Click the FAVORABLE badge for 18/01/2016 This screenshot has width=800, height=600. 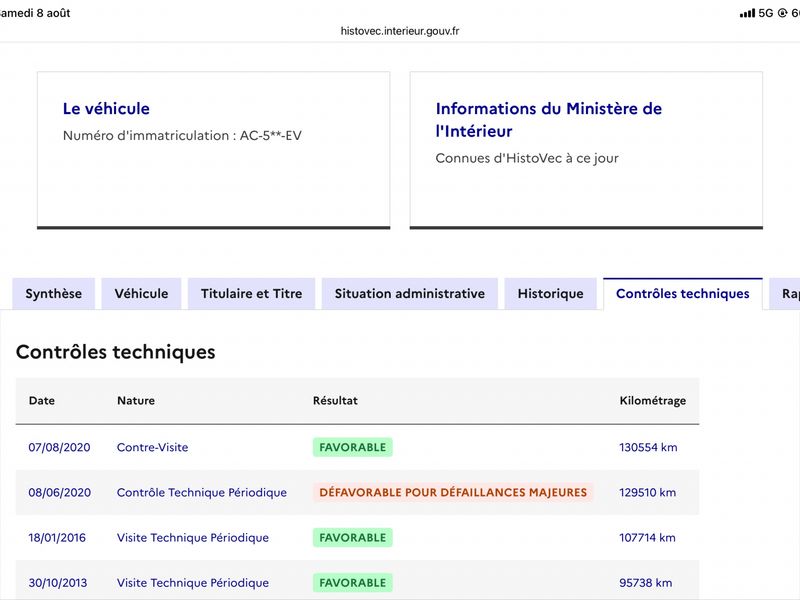point(353,538)
